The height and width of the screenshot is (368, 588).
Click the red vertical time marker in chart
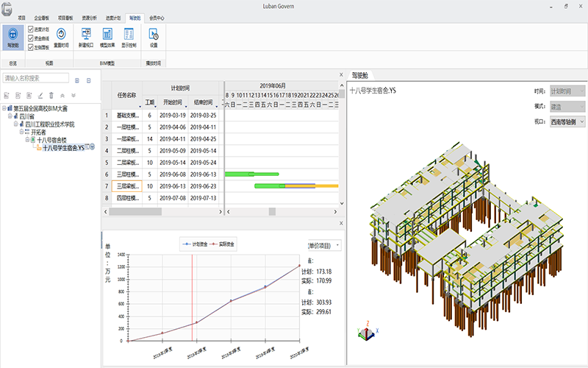[x=192, y=298]
